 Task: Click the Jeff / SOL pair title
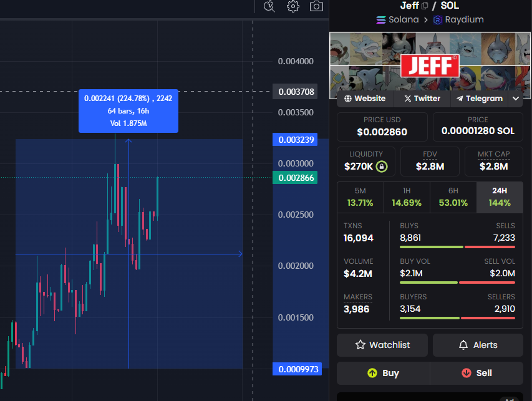[x=430, y=6]
